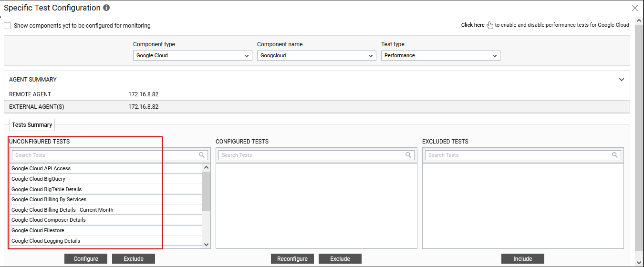Click the Include button

(x=523, y=259)
